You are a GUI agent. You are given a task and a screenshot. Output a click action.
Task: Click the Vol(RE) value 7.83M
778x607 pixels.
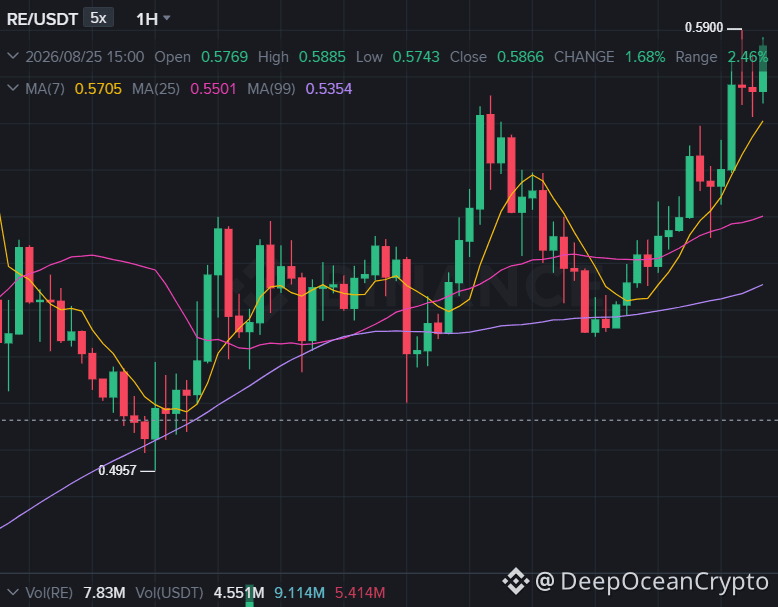pyautogui.click(x=104, y=593)
